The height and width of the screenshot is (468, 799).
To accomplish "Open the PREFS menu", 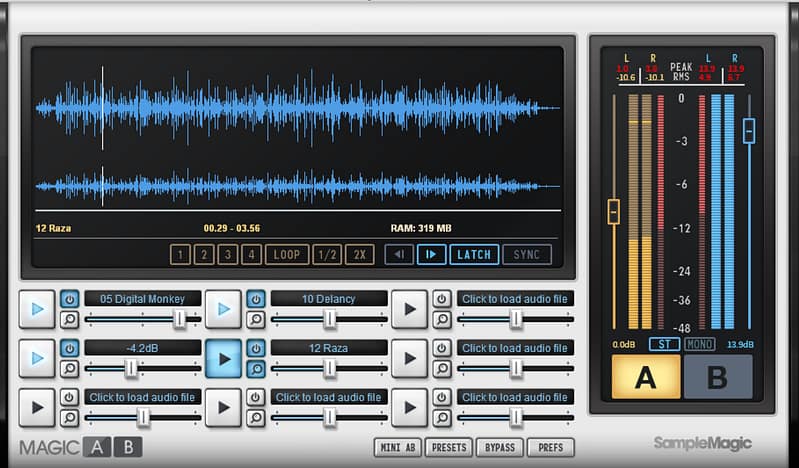I will pos(551,448).
